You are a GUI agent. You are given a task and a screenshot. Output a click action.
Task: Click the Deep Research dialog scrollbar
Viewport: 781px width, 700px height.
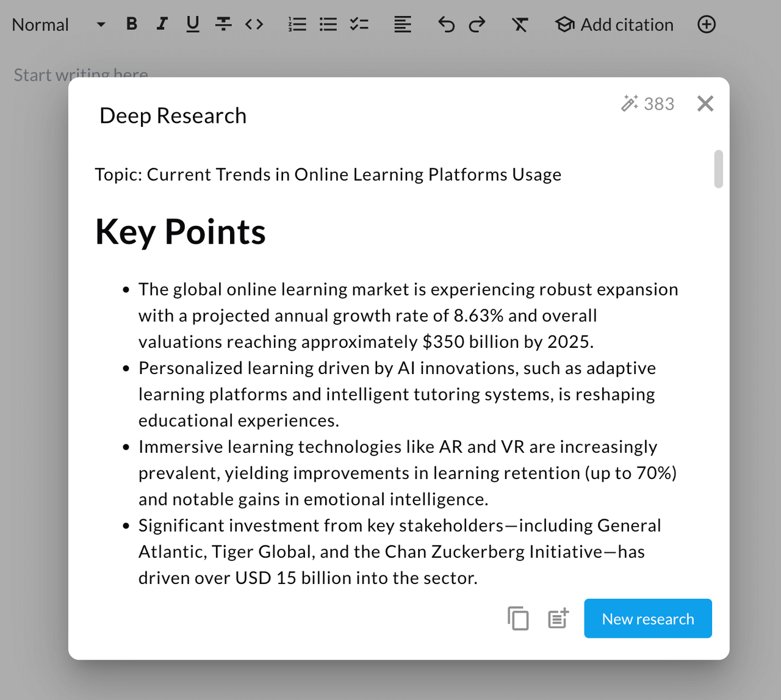click(718, 169)
